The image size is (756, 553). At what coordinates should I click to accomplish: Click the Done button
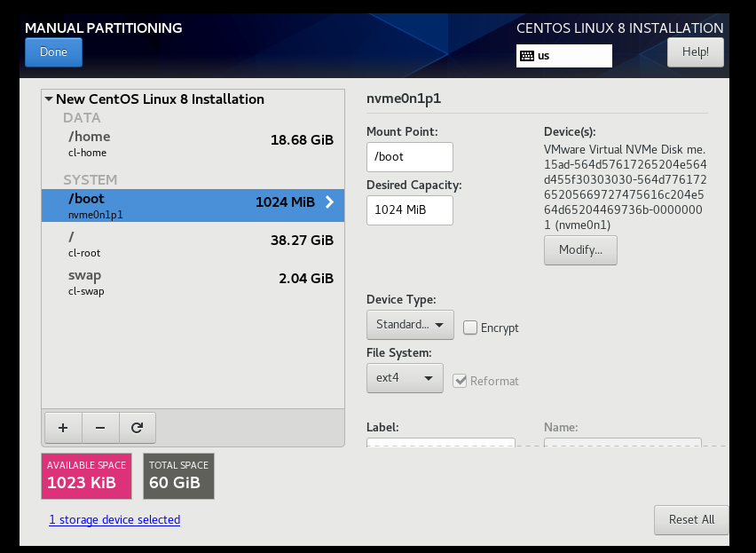point(53,52)
